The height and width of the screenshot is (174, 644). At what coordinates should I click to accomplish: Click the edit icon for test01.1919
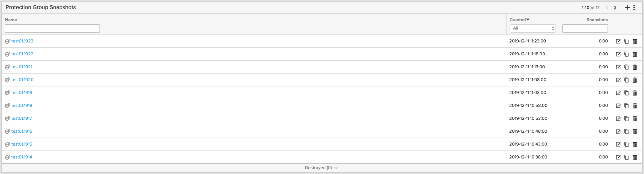click(618, 93)
